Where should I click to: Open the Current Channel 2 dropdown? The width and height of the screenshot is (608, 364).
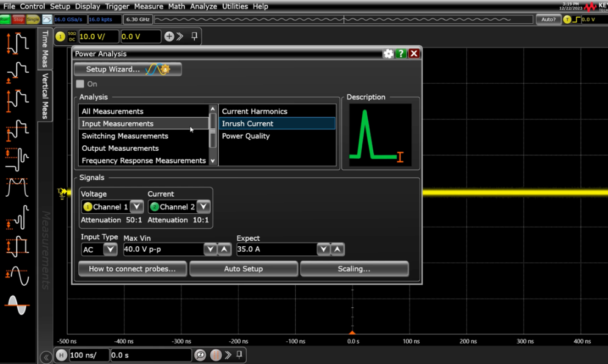click(203, 207)
